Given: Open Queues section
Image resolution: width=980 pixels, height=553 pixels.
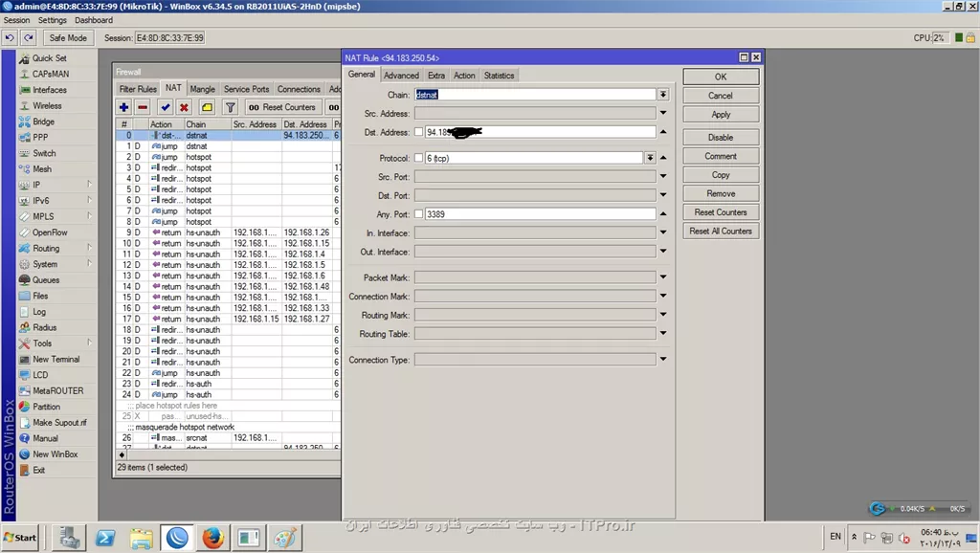Looking at the screenshot, I should tap(46, 280).
